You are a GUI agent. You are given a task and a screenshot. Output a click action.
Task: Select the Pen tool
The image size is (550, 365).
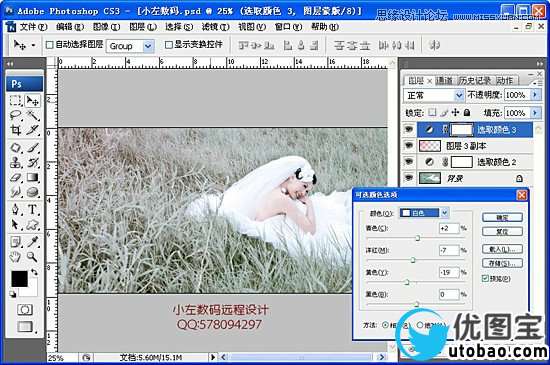point(16,209)
